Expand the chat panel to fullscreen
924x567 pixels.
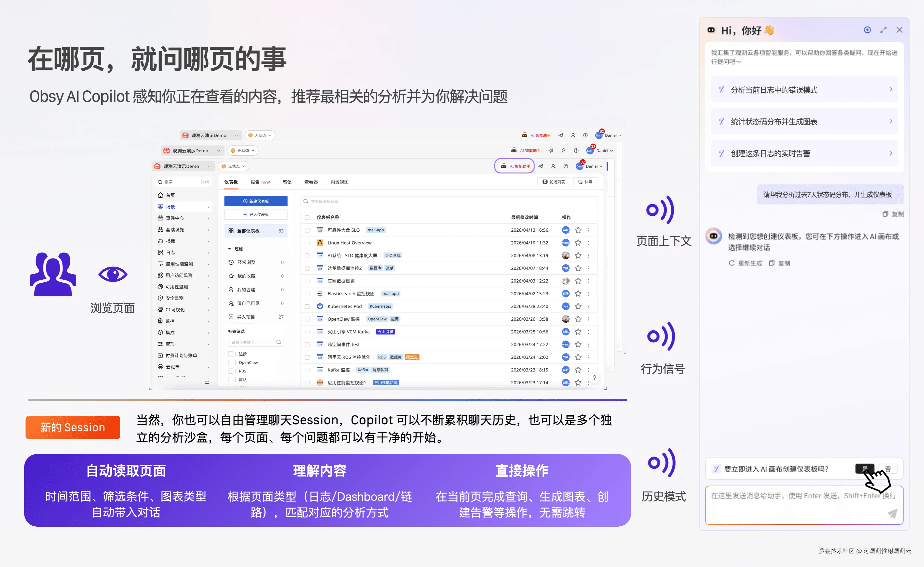tap(883, 30)
